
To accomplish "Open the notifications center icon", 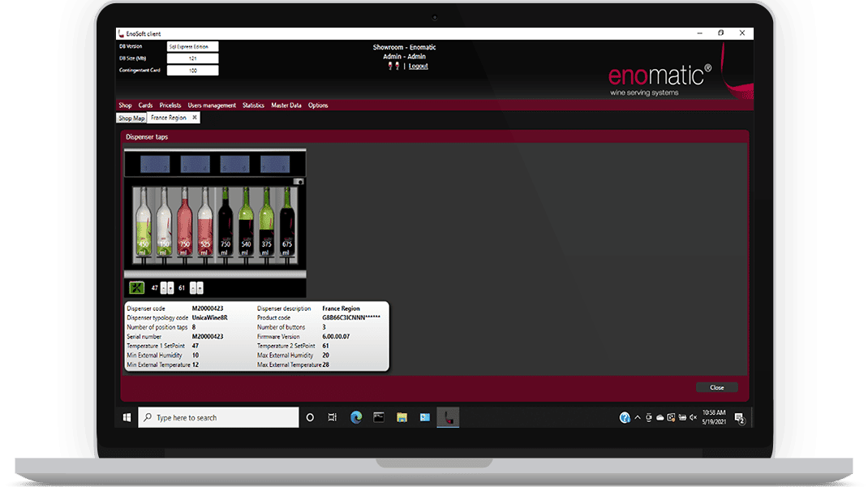I will [x=740, y=417].
